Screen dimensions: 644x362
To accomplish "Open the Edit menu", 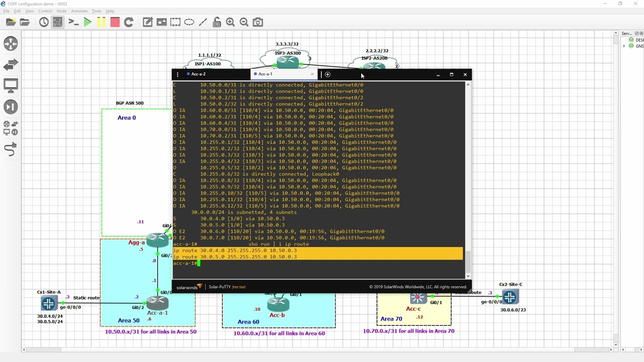I will [18, 11].
